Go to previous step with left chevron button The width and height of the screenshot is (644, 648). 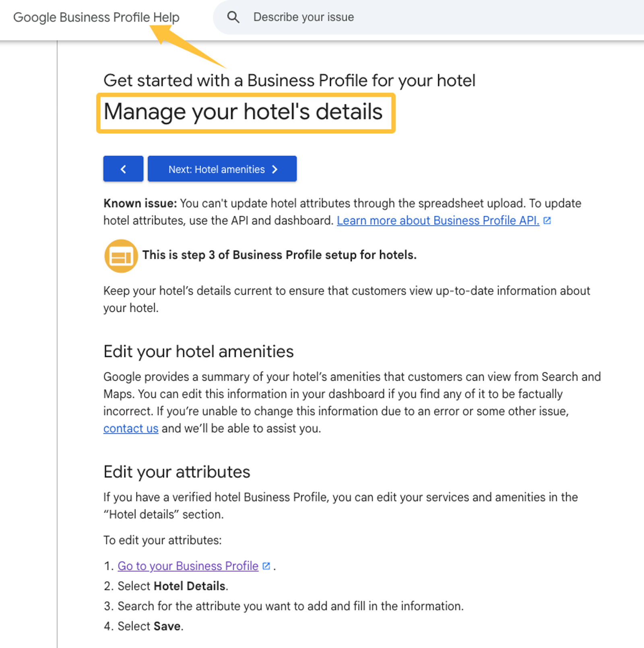[x=123, y=169]
